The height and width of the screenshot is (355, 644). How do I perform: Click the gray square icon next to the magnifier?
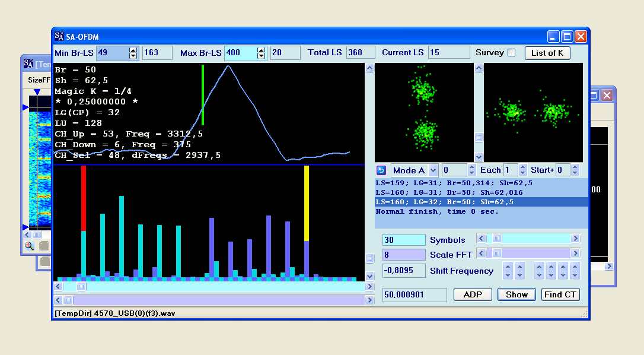tap(43, 246)
